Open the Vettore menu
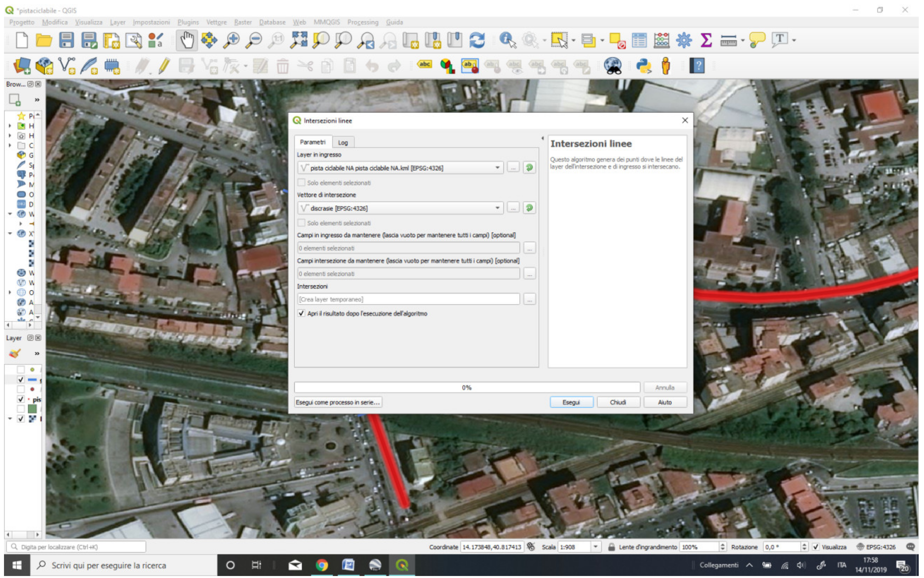 coord(216,22)
